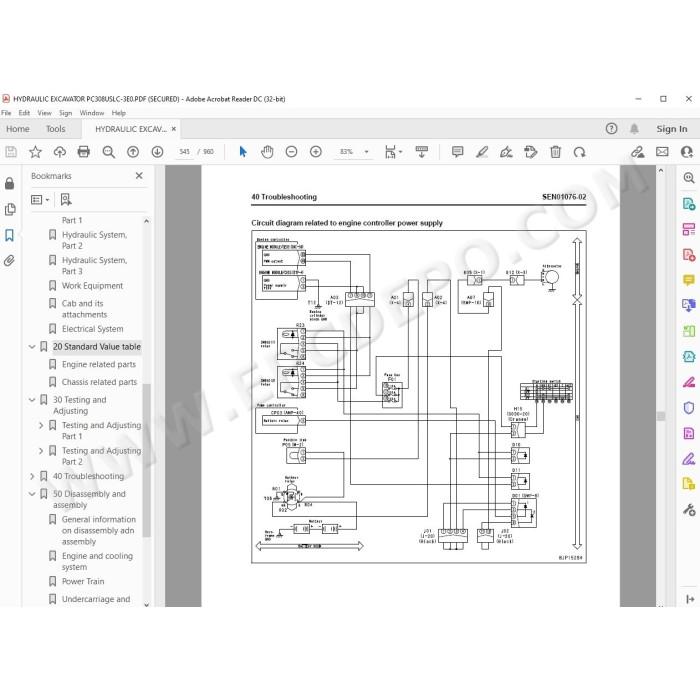Click the stamp tool icon
Viewport: 700px width, 700px height.
click(x=531, y=152)
